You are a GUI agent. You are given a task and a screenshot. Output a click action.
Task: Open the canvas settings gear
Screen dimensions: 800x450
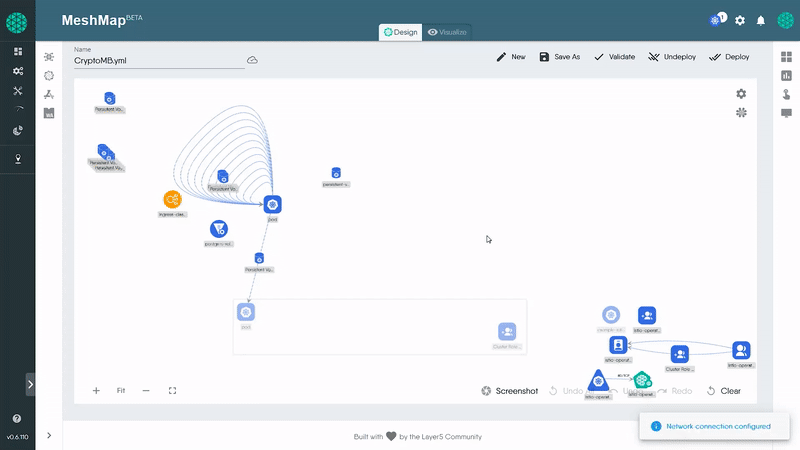coord(741,94)
